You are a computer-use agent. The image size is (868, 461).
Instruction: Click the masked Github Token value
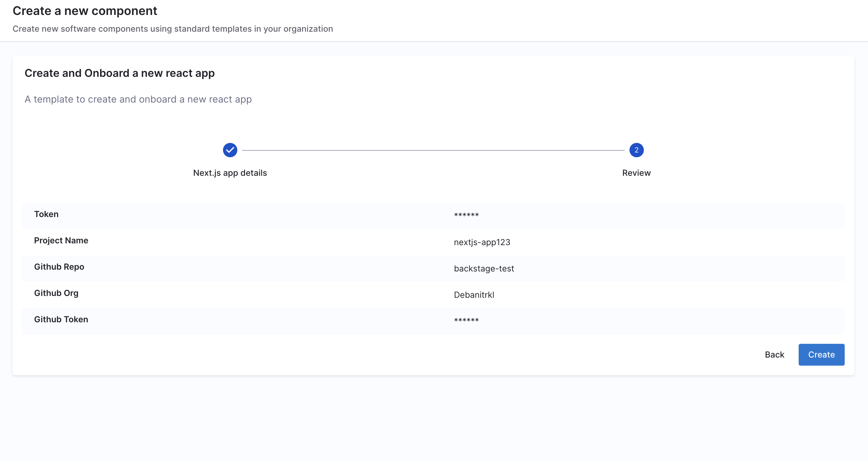(466, 320)
